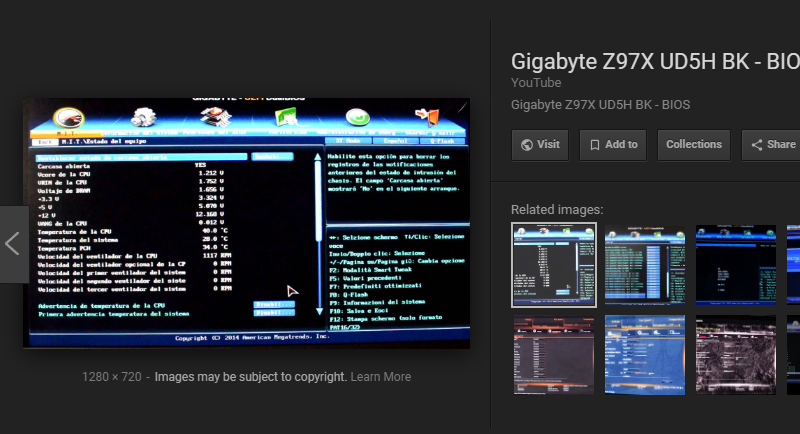Open the mostly black BIOS related thumbnail
The image size is (800, 434).
pos(736,265)
